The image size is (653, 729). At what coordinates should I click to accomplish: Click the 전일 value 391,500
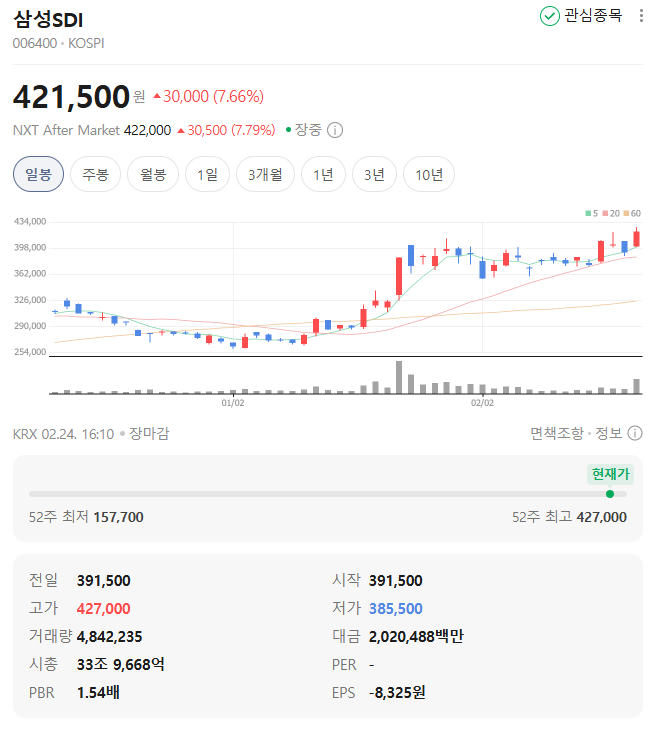104,581
